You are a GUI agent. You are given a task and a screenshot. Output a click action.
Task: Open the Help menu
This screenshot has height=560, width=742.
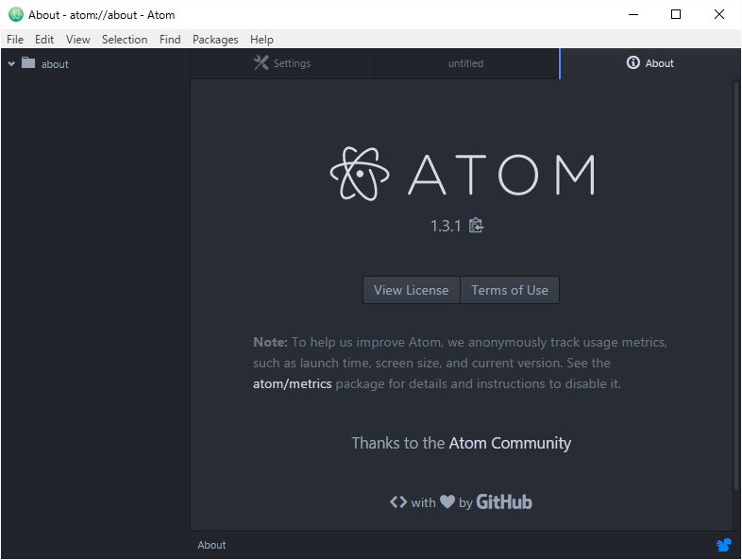coord(261,40)
